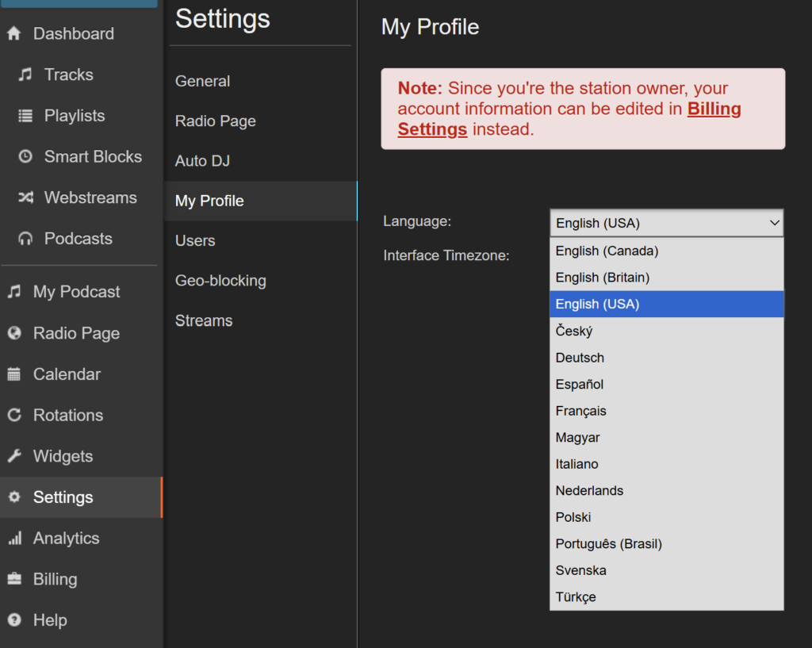
Task: Click the Settings gear icon
Action: [14, 497]
